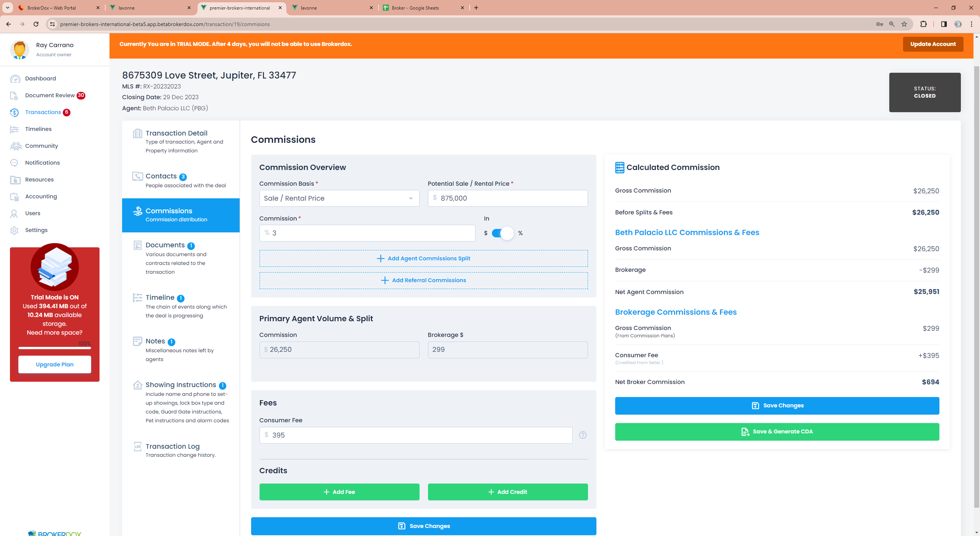Click the Contacts phone icon
Image resolution: width=980 pixels, height=536 pixels.
click(137, 176)
